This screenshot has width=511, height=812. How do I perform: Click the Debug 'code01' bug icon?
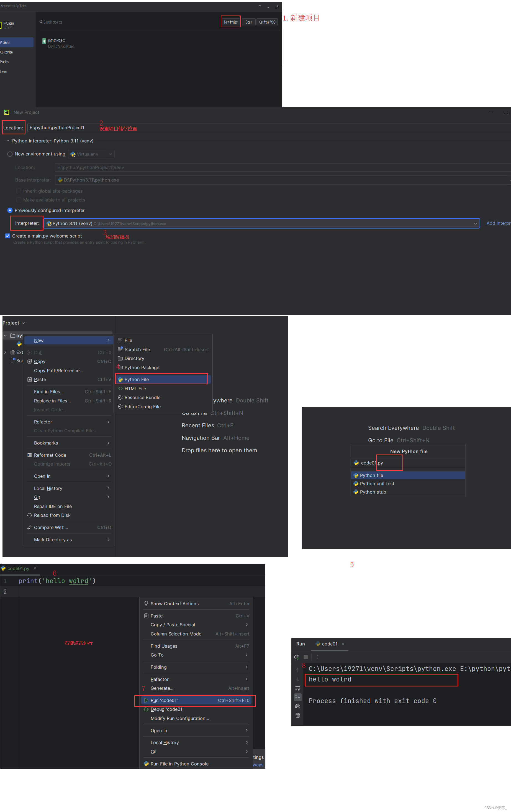tap(146, 709)
